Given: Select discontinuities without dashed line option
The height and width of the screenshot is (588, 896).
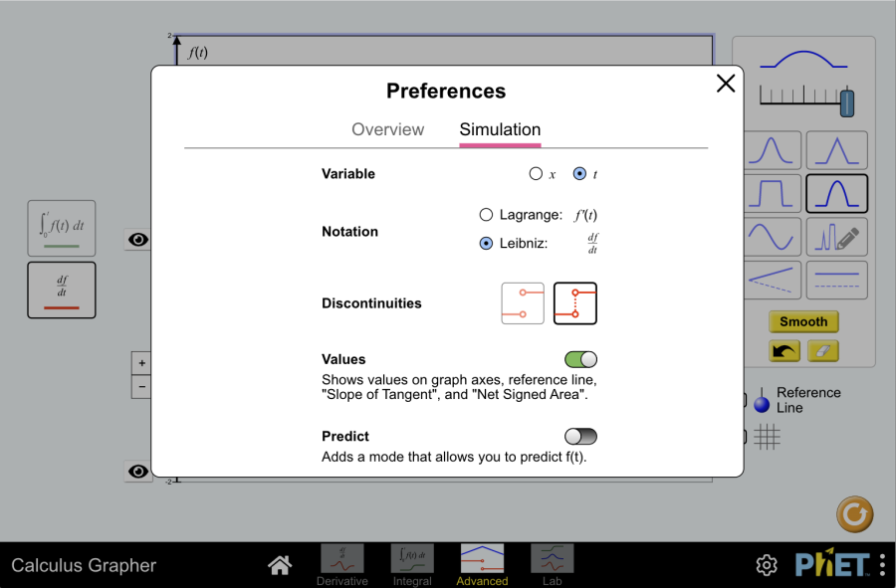Looking at the screenshot, I should (x=523, y=303).
